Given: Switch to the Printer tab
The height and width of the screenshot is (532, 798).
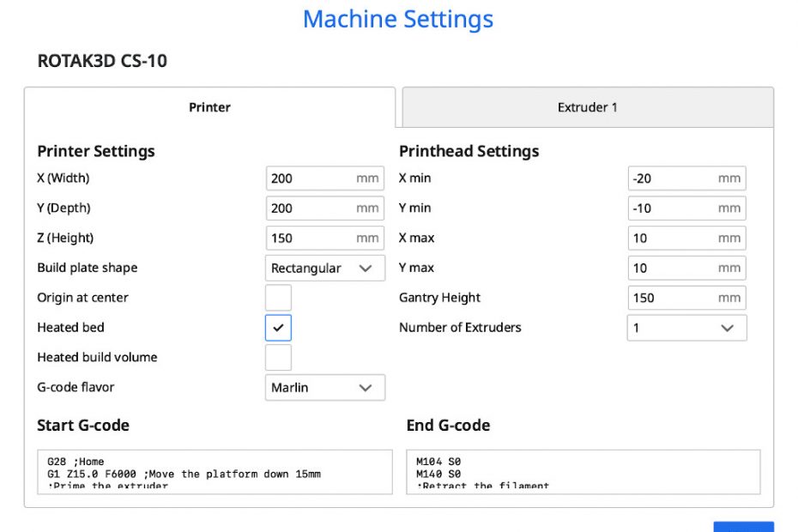Looking at the screenshot, I should pyautogui.click(x=209, y=107).
